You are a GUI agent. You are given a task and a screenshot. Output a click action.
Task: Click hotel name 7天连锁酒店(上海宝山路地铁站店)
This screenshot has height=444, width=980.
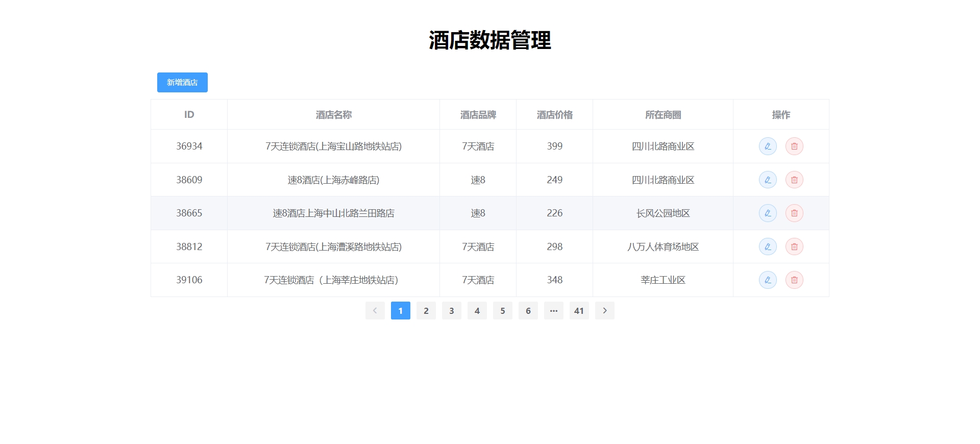pyautogui.click(x=334, y=146)
